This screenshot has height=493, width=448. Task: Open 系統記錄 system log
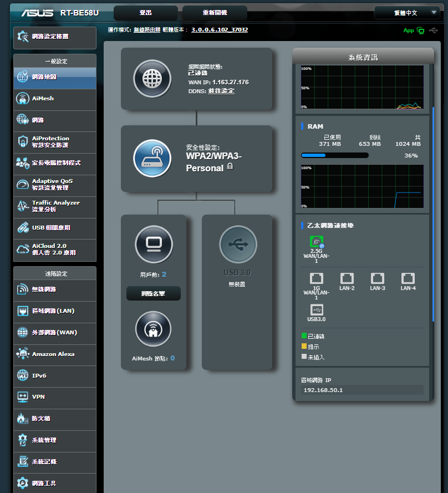click(x=55, y=462)
